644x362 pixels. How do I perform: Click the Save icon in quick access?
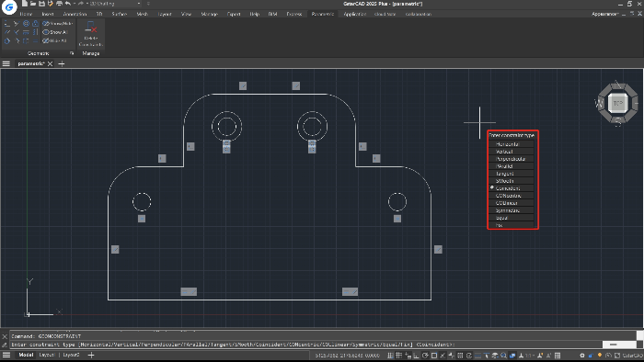click(41, 4)
